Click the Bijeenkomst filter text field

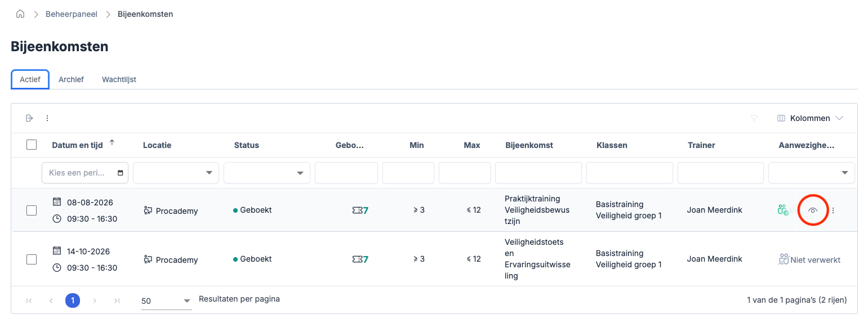point(538,173)
